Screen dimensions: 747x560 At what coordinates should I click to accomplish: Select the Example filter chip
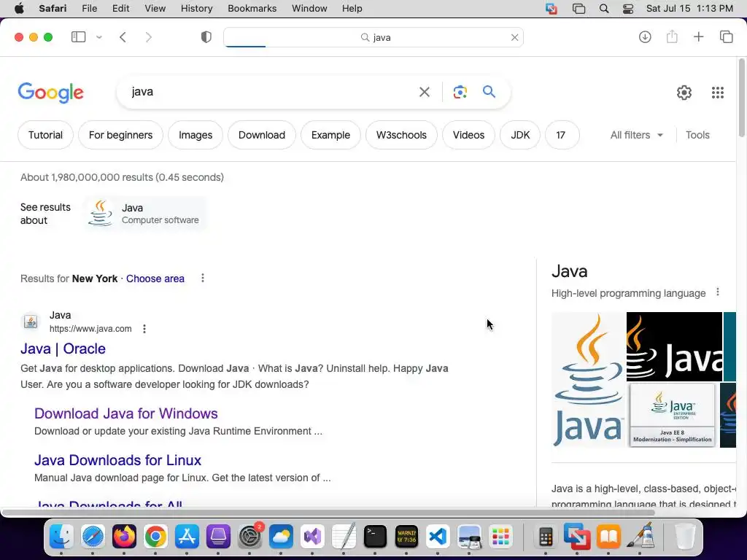(x=330, y=135)
